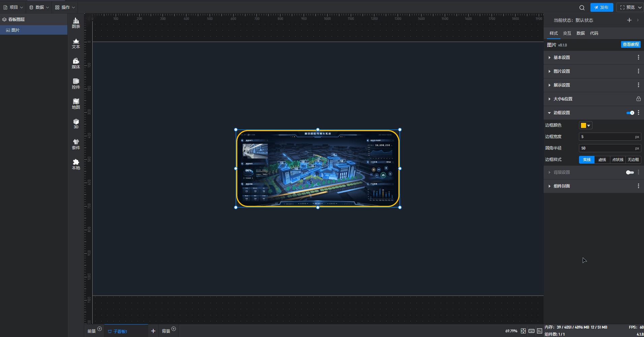Expand the 基本设置 section
This screenshot has height=337, width=644.
(x=561, y=58)
